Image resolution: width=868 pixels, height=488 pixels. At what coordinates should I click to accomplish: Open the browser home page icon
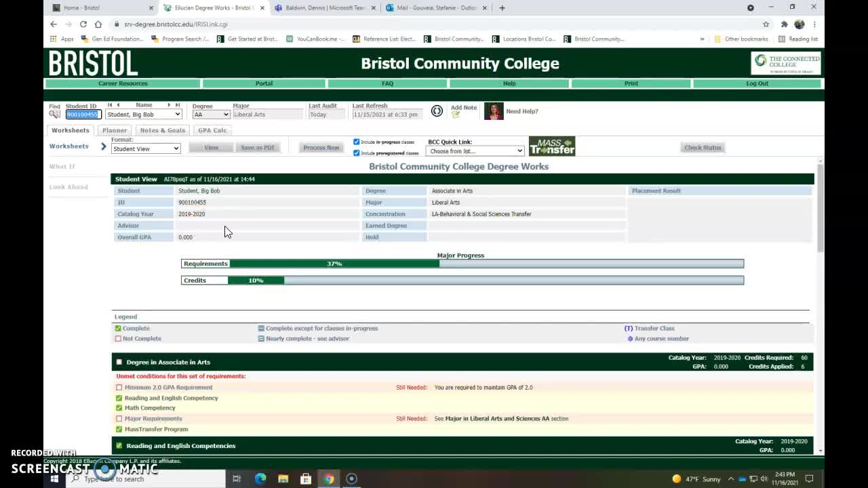click(x=98, y=24)
